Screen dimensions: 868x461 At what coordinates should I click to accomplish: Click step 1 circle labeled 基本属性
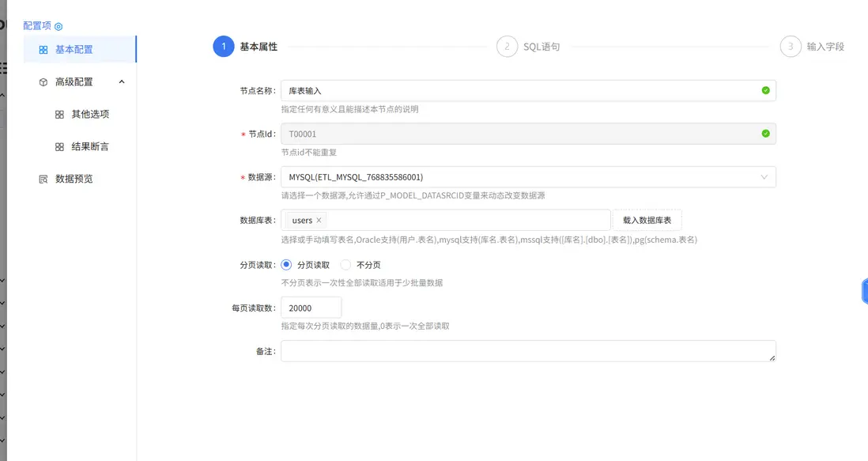click(222, 47)
